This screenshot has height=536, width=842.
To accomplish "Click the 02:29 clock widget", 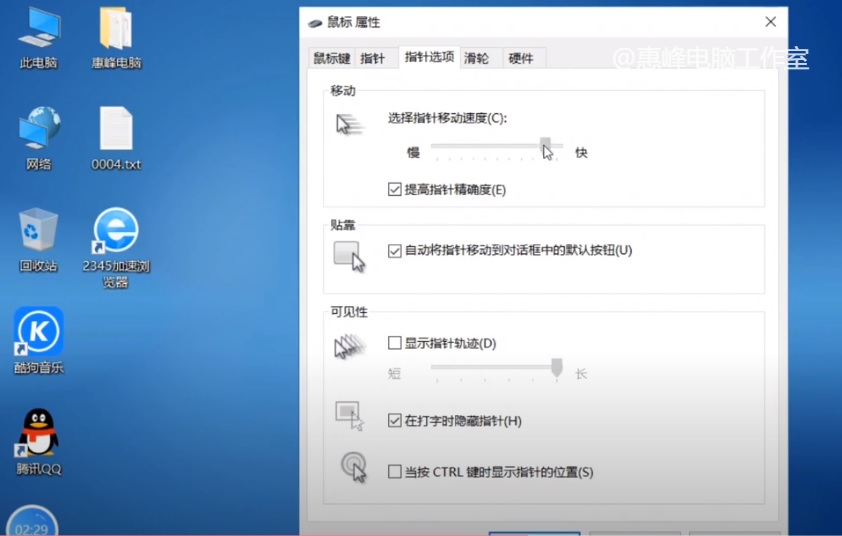I will click(x=32, y=522).
